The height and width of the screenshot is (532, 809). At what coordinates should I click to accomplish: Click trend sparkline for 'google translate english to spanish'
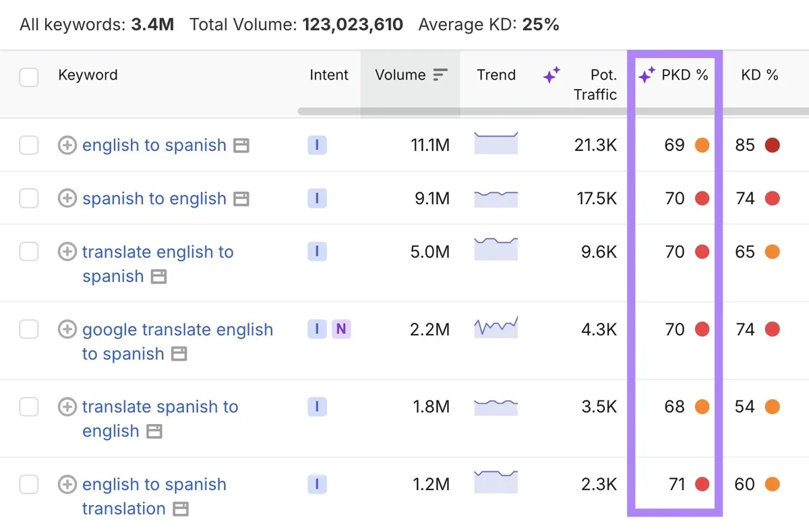496,328
